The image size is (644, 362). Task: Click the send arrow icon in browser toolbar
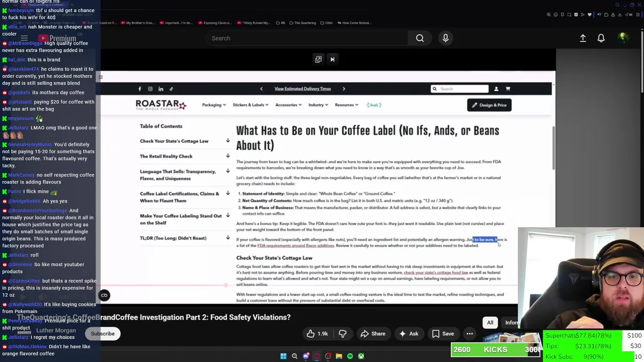pos(583,15)
